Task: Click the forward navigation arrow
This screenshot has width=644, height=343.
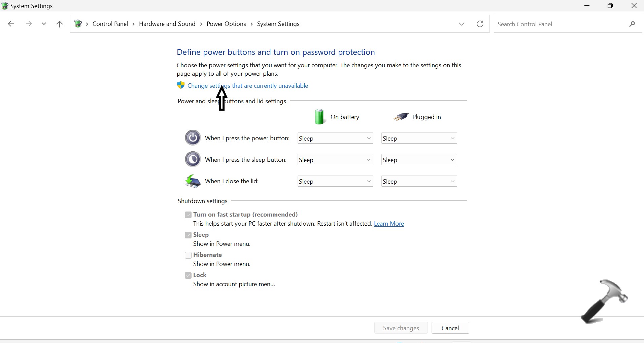Action: click(29, 24)
